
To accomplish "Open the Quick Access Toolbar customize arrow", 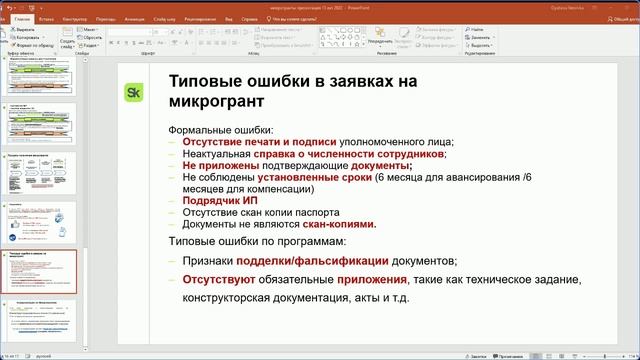I will coord(41,8).
